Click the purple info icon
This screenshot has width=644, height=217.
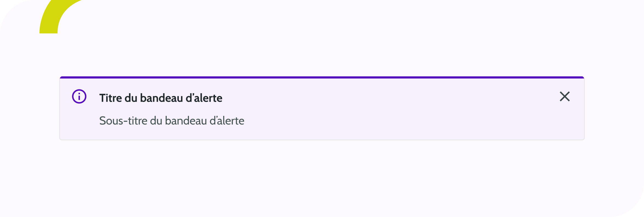(x=79, y=96)
